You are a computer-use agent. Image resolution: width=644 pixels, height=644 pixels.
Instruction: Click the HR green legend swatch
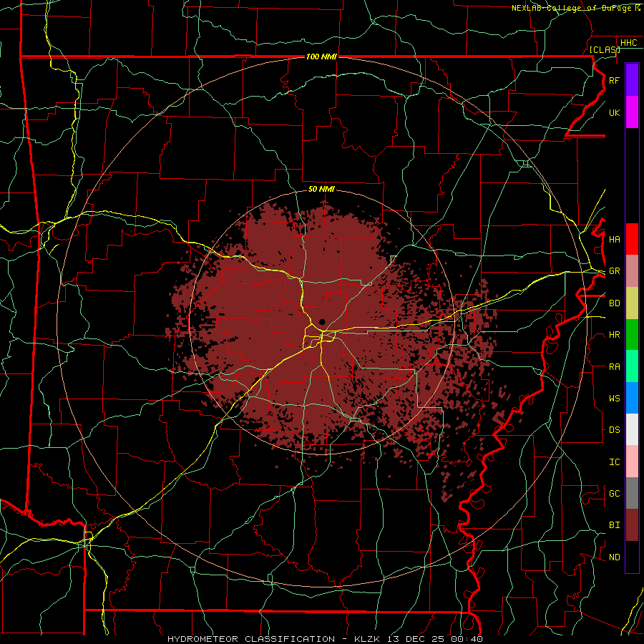(632, 335)
